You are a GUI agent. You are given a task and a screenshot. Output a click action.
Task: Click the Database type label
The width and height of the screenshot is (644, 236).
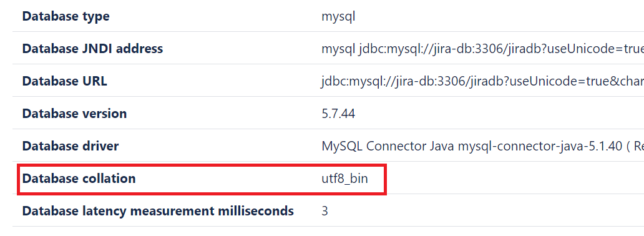66,16
